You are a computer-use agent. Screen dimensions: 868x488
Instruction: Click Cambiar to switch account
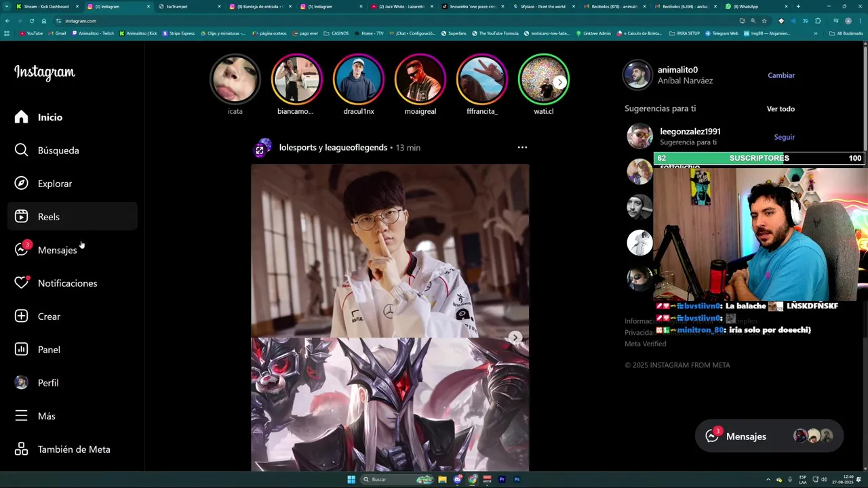pos(781,75)
